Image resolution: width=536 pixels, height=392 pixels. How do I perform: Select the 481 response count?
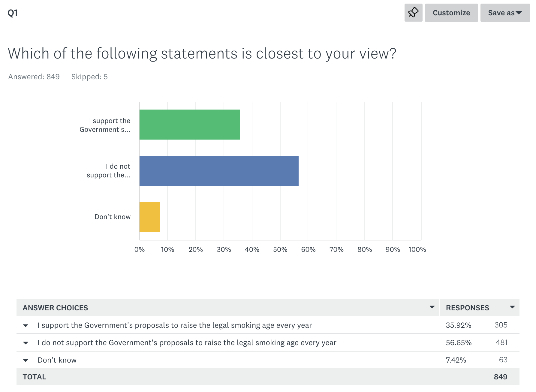pyautogui.click(x=501, y=342)
